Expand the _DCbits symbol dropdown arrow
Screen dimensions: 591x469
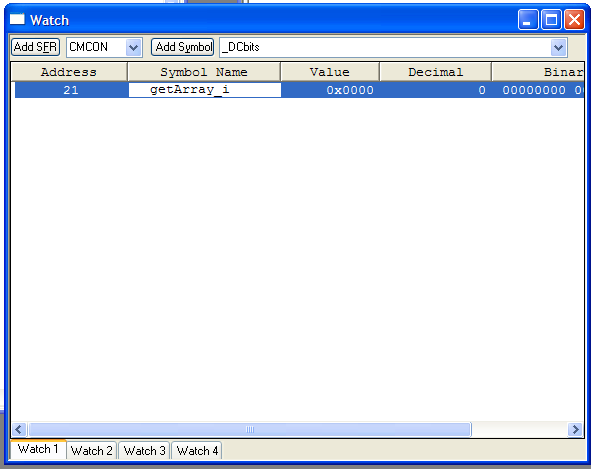[559, 48]
